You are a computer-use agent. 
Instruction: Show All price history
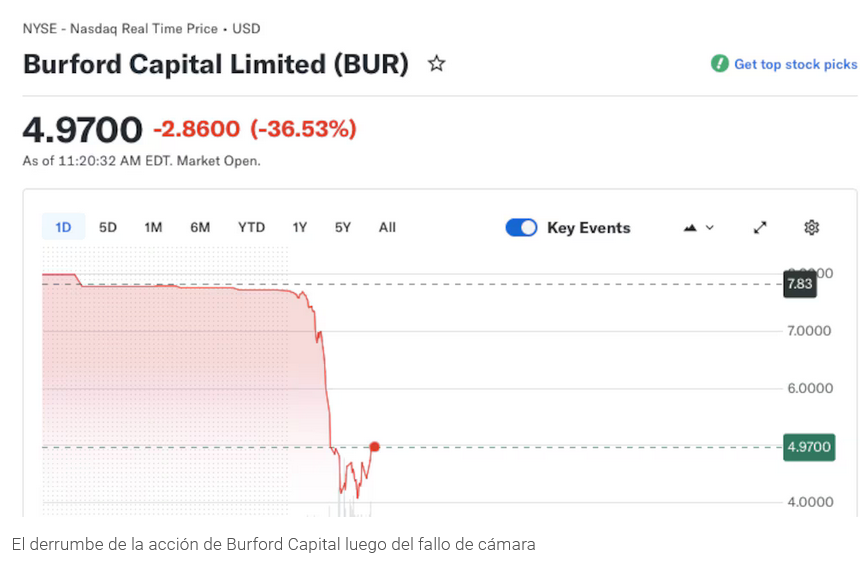pyautogui.click(x=387, y=228)
